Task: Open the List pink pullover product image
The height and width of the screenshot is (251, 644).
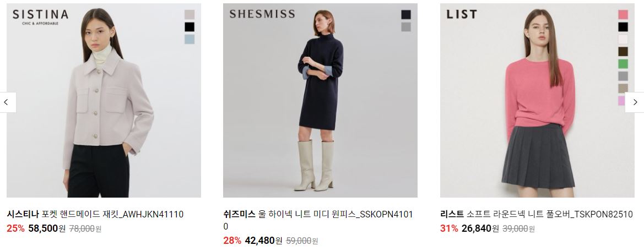Action: [x=537, y=101]
